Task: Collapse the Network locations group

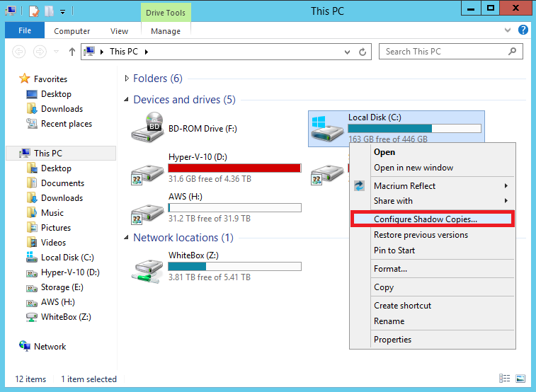Action: [x=126, y=237]
